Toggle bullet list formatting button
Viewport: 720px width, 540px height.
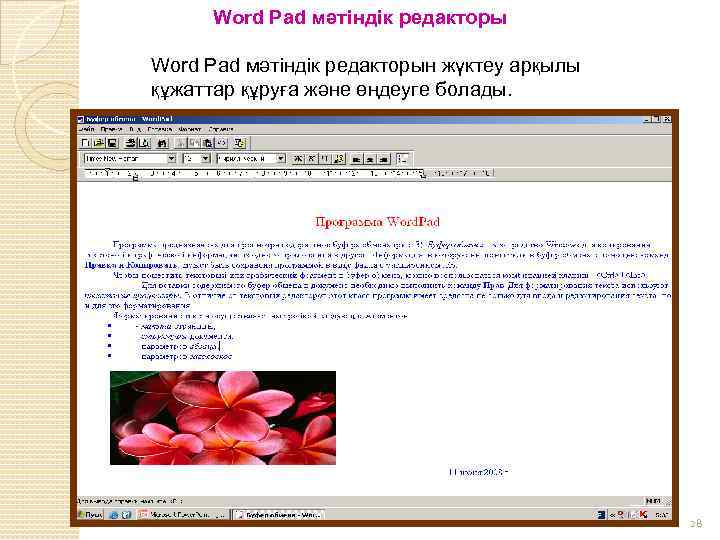pyautogui.click(x=402, y=159)
